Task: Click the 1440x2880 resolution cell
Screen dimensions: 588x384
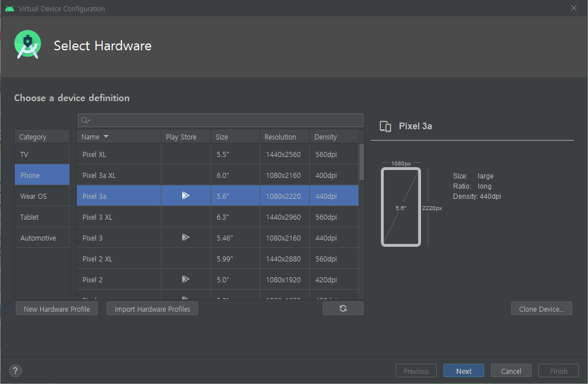Action: (x=283, y=259)
